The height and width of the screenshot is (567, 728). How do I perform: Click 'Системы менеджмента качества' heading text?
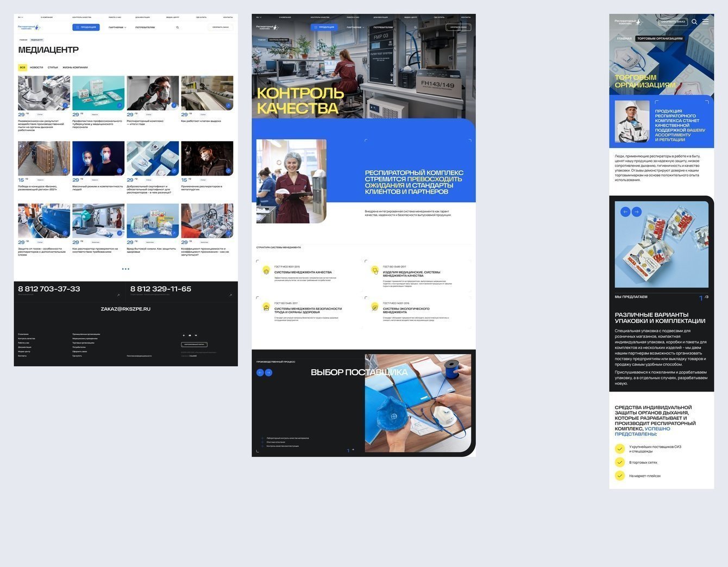click(303, 272)
